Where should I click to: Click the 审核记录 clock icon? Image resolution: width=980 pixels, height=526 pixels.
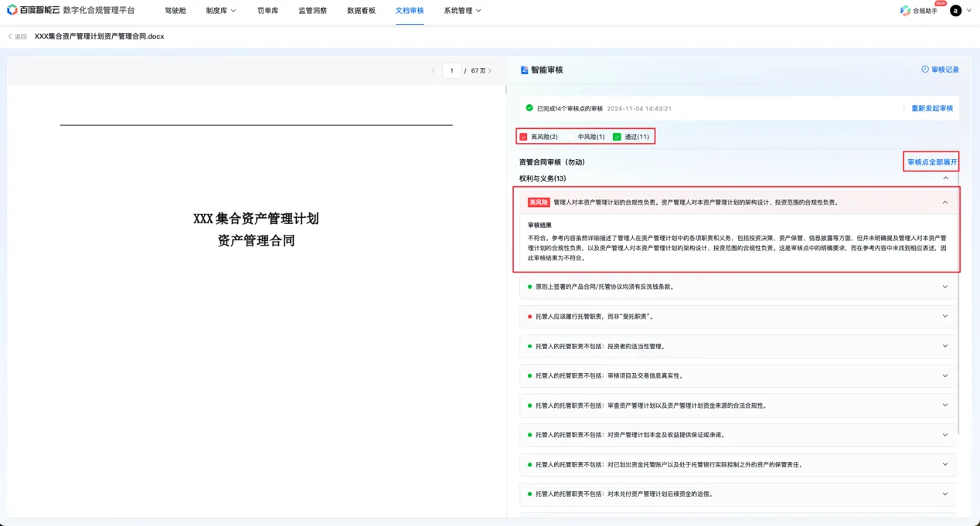pos(924,70)
